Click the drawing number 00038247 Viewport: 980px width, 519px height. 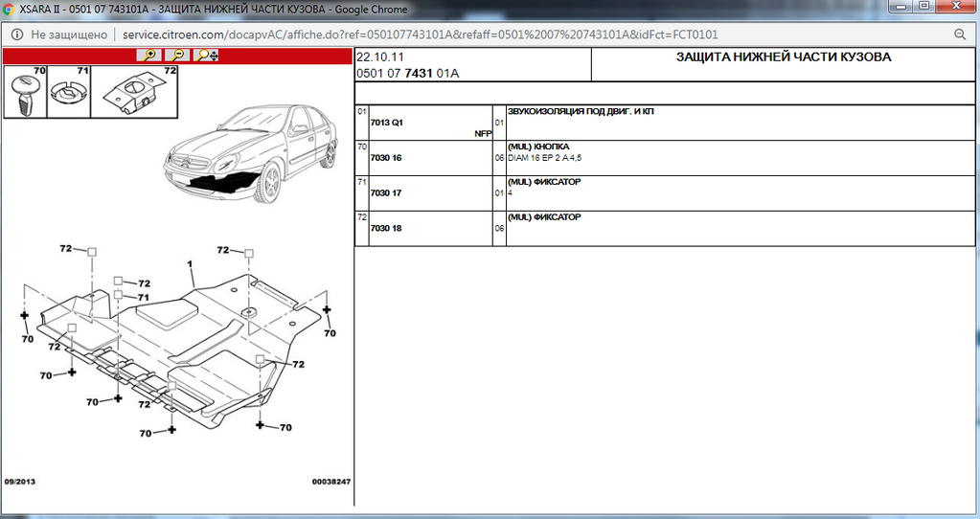click(x=331, y=482)
